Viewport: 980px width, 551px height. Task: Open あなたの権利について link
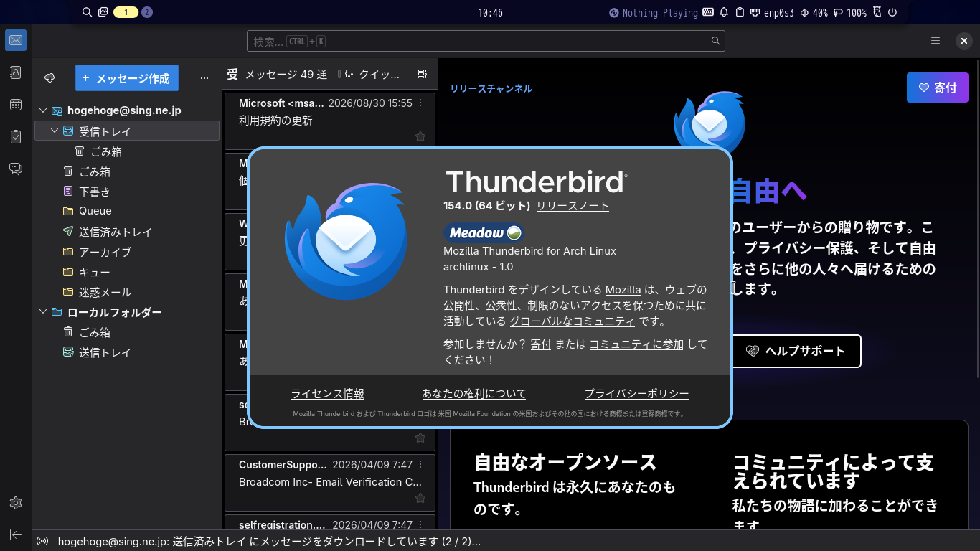pos(474,394)
